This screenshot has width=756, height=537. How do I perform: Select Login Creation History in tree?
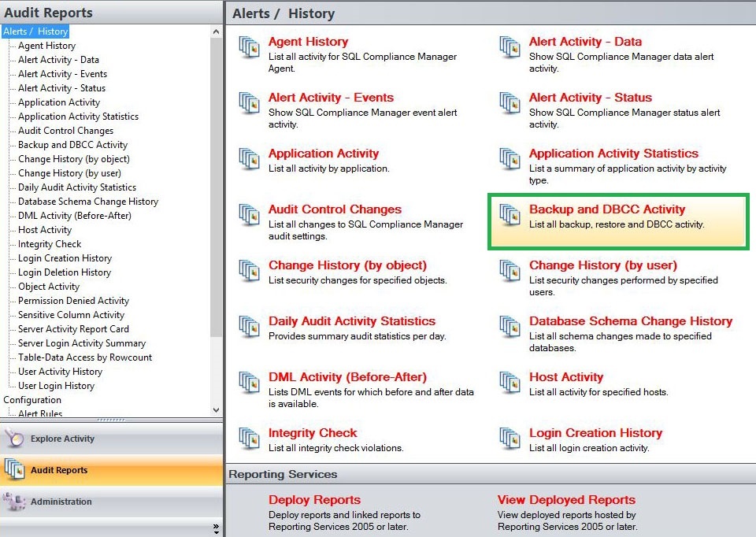coord(65,258)
